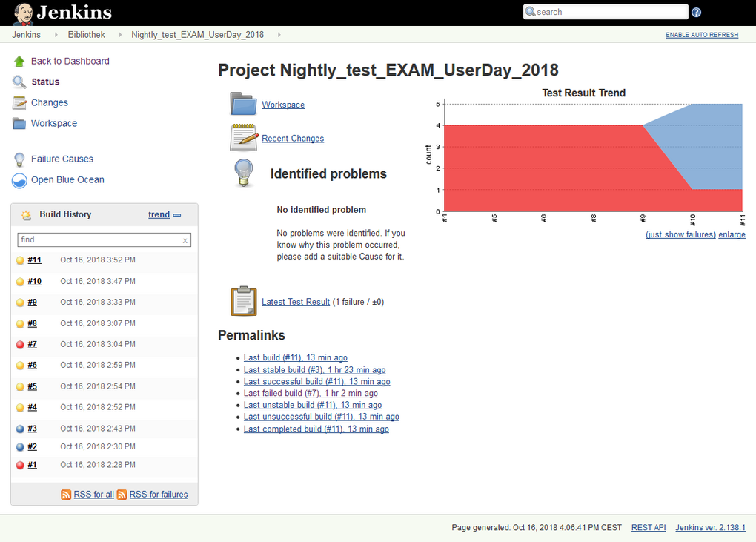Click the search box magnifier icon
The image size is (756, 542).
tap(531, 12)
